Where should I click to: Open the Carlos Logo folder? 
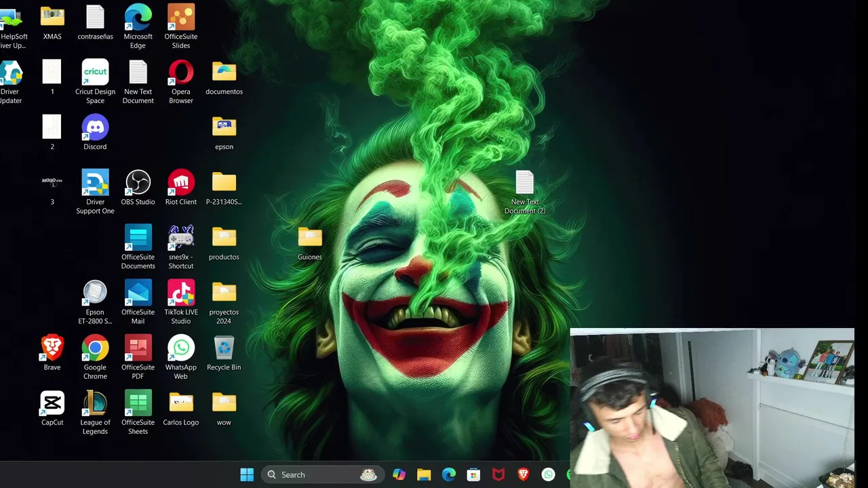point(181,408)
